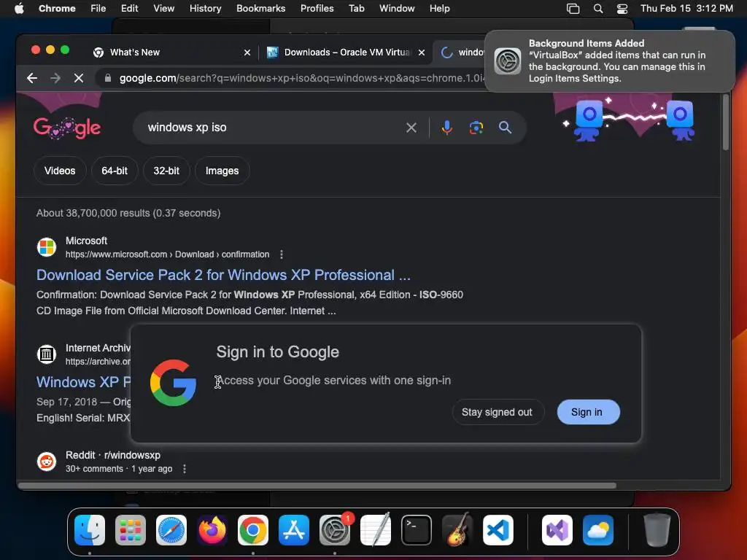The width and height of the screenshot is (747, 560).
Task: Click the date and time in menu bar
Action: tap(686, 9)
